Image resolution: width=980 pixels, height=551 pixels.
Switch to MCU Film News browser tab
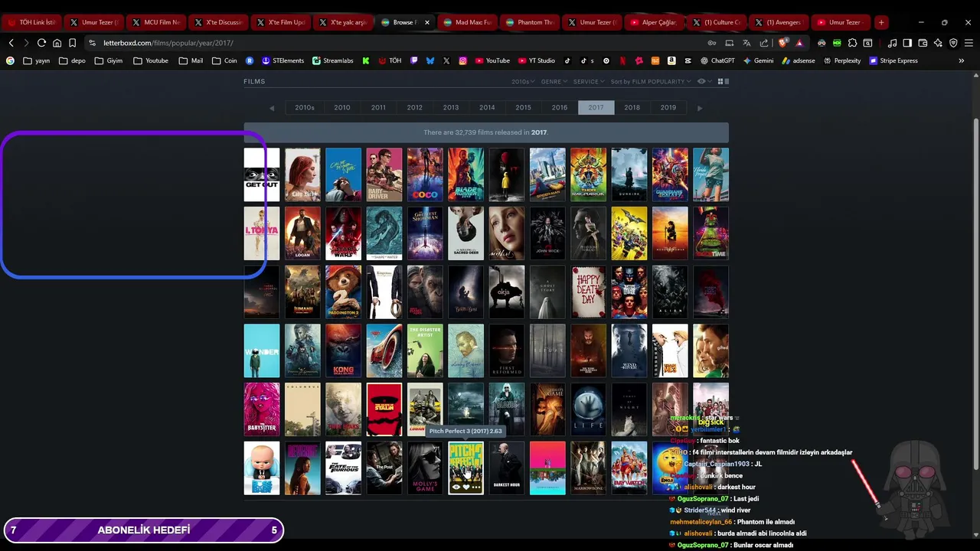coord(156,22)
